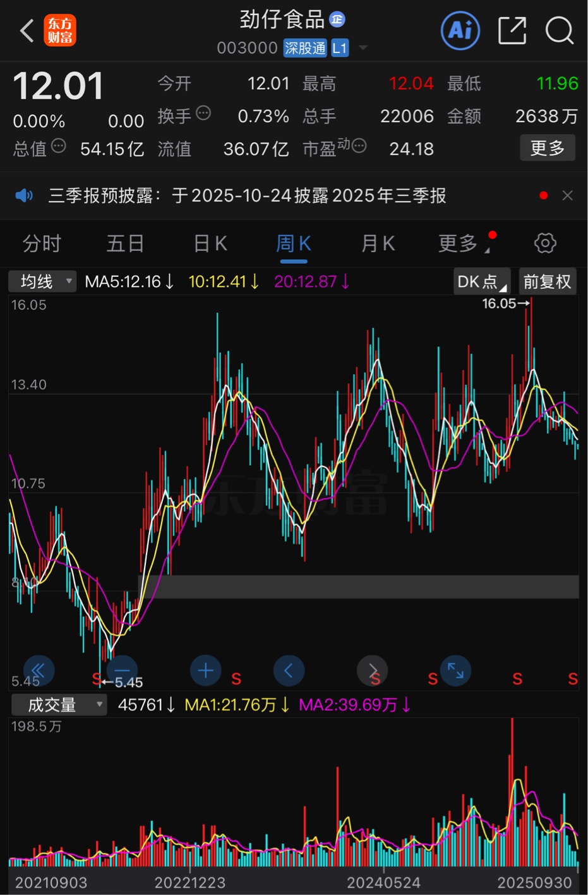This screenshot has width=588, height=895.
Task: Tap the announcement speaker icon
Action: pyautogui.click(x=24, y=195)
